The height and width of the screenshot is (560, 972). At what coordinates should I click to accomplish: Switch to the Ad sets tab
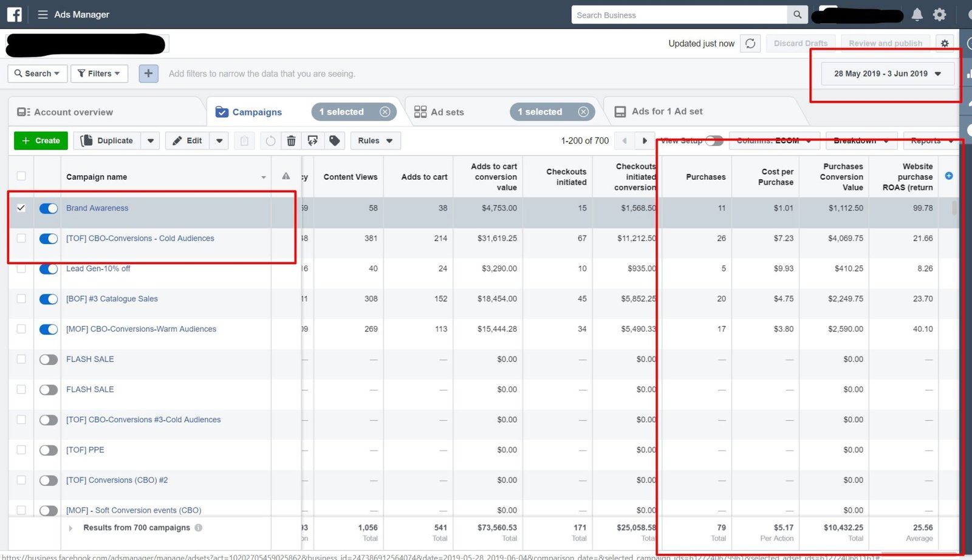pyautogui.click(x=447, y=112)
